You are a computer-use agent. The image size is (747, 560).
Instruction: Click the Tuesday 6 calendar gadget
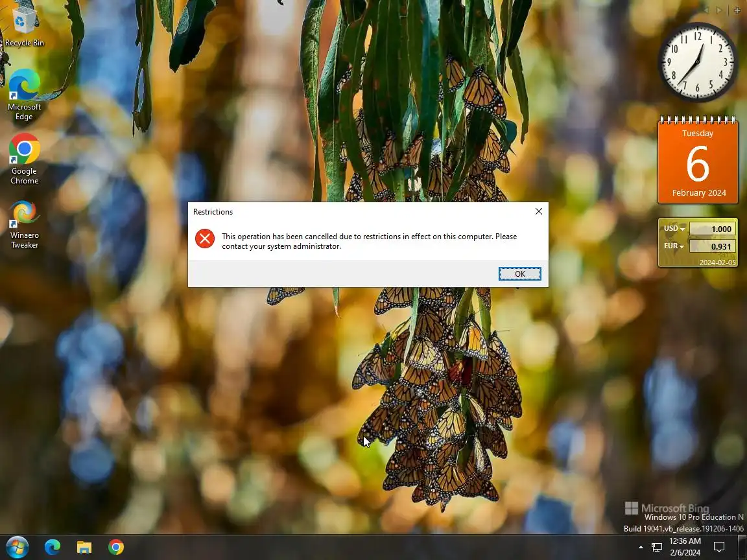pos(698,160)
